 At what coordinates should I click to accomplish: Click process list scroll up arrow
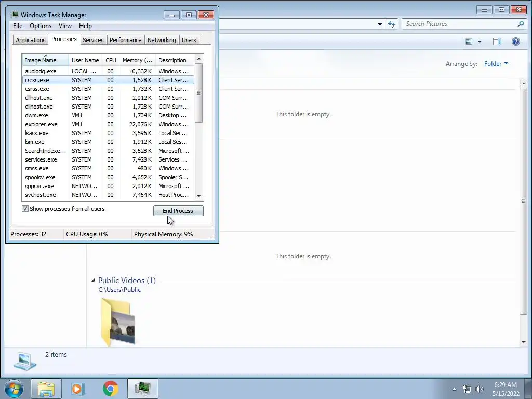tap(199, 59)
